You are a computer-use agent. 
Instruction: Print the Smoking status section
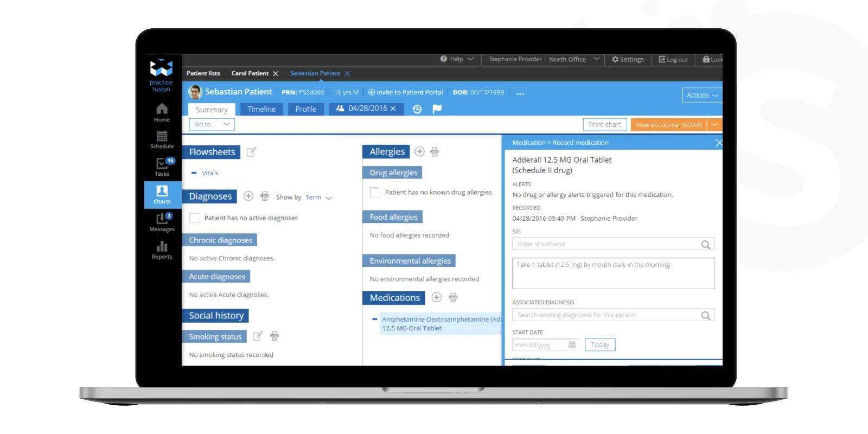[275, 336]
